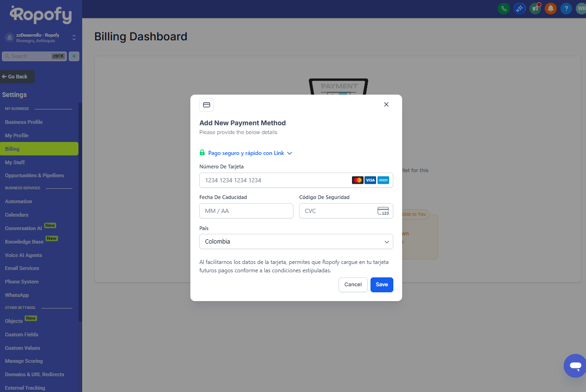Close the Add New Payment Method dialog
Image resolution: width=586 pixels, height=392 pixels.
(386, 104)
